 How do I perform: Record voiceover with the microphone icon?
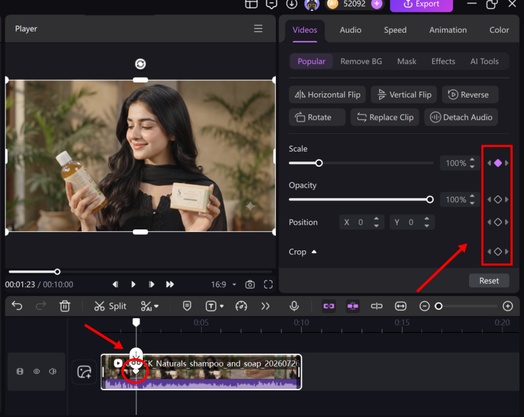pyautogui.click(x=294, y=306)
